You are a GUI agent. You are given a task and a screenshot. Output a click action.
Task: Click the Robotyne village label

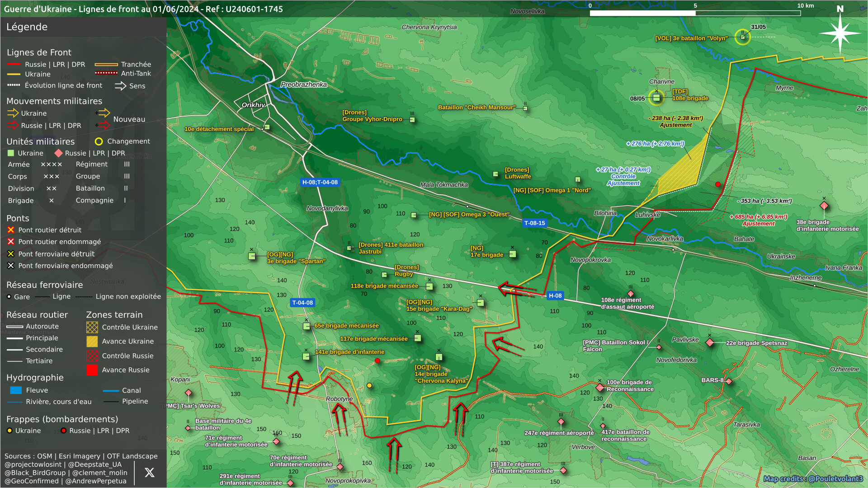click(339, 399)
